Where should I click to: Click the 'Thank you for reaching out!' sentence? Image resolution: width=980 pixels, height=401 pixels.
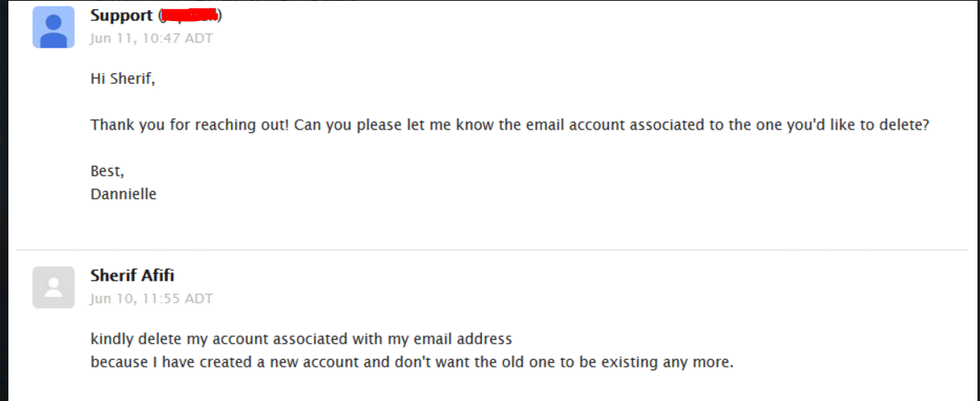tap(191, 125)
